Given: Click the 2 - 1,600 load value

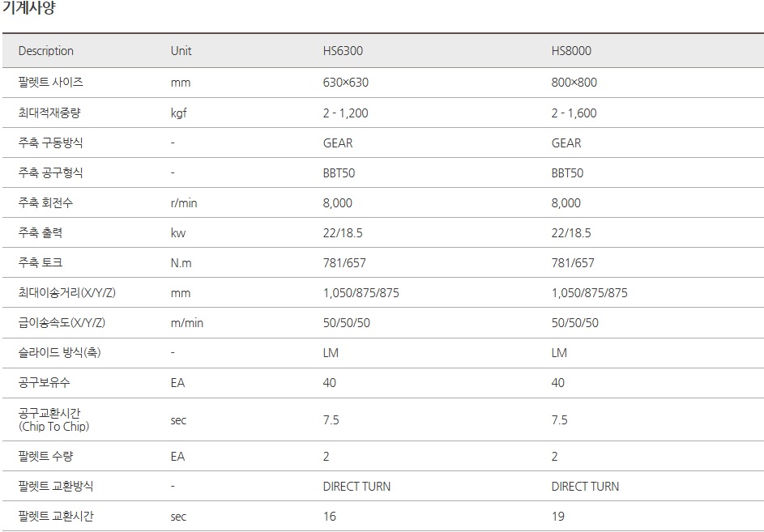Looking at the screenshot, I should pos(574,113).
